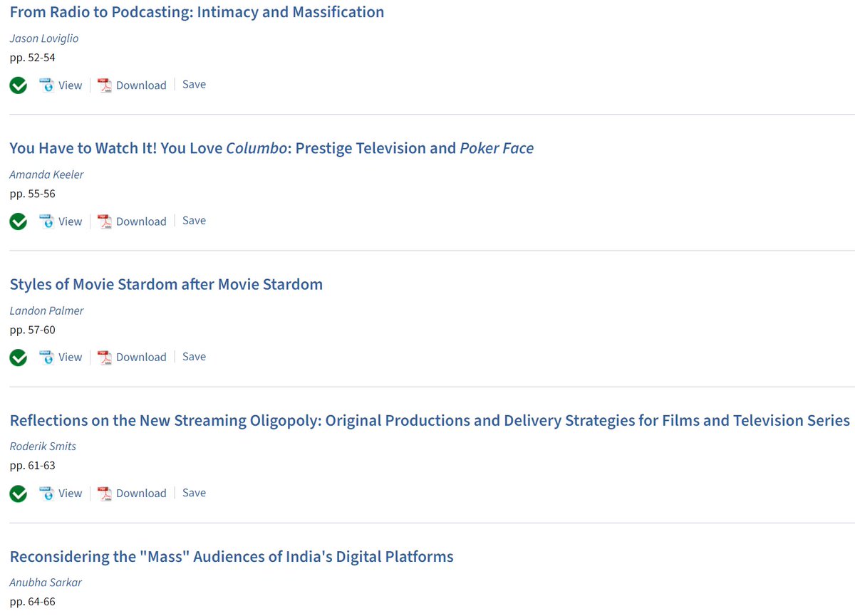Screen dimensions: 855x616
Task: Click the PDF icon for Jason Loviglio's article
Action: (105, 85)
